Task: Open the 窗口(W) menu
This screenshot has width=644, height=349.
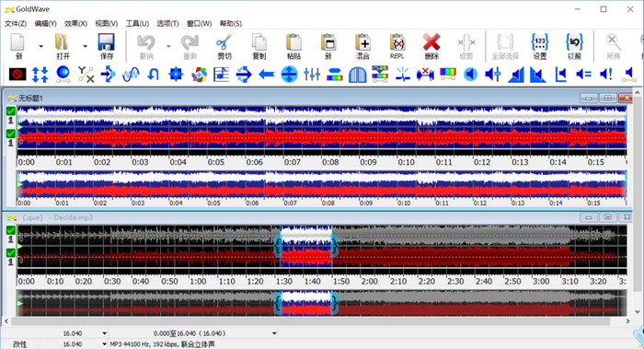Action: pos(200,23)
